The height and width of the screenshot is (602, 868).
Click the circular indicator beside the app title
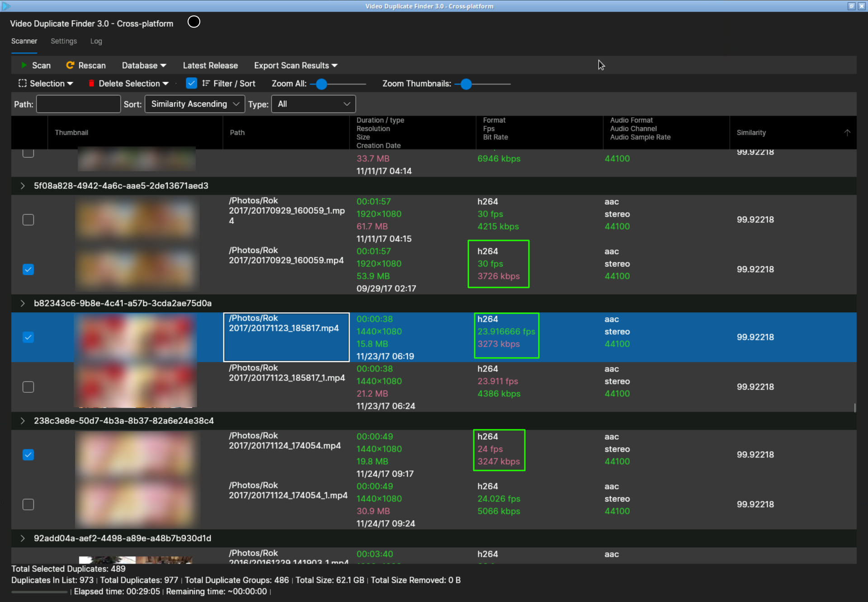(x=193, y=21)
